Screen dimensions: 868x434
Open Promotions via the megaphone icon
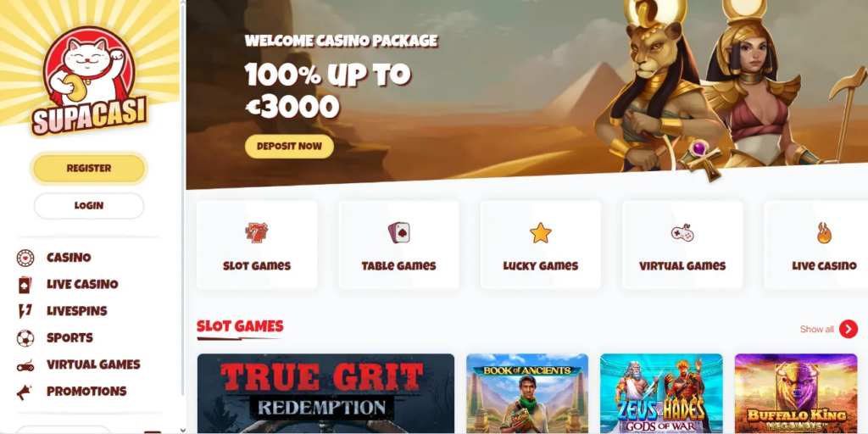click(x=25, y=392)
